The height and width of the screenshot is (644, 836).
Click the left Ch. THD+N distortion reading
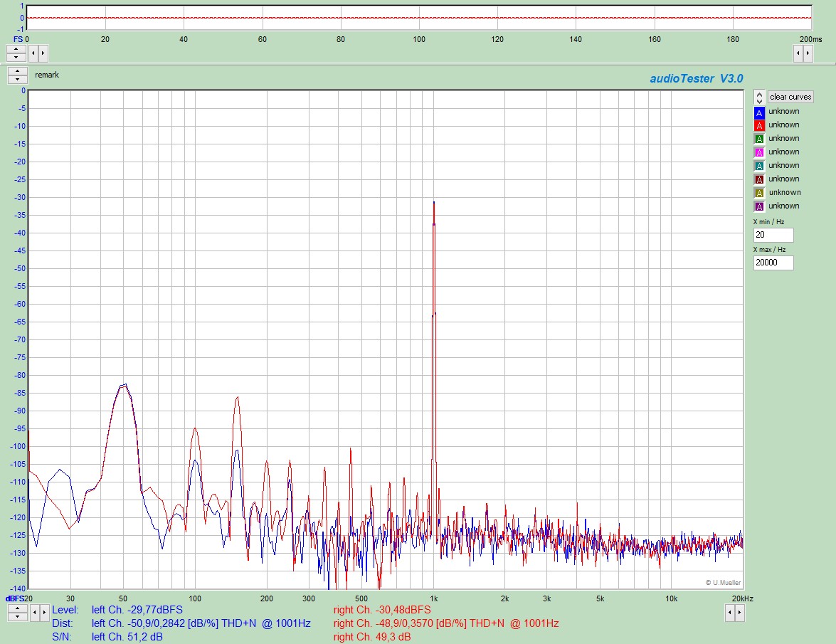point(201,623)
